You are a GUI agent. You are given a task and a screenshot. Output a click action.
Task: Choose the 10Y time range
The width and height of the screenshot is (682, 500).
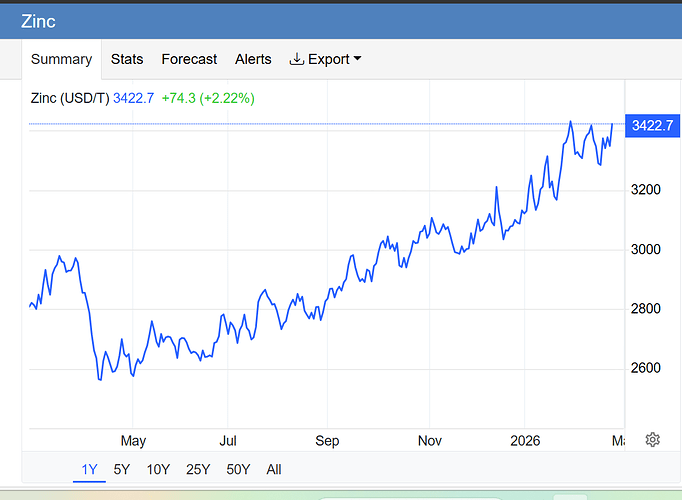(x=158, y=469)
